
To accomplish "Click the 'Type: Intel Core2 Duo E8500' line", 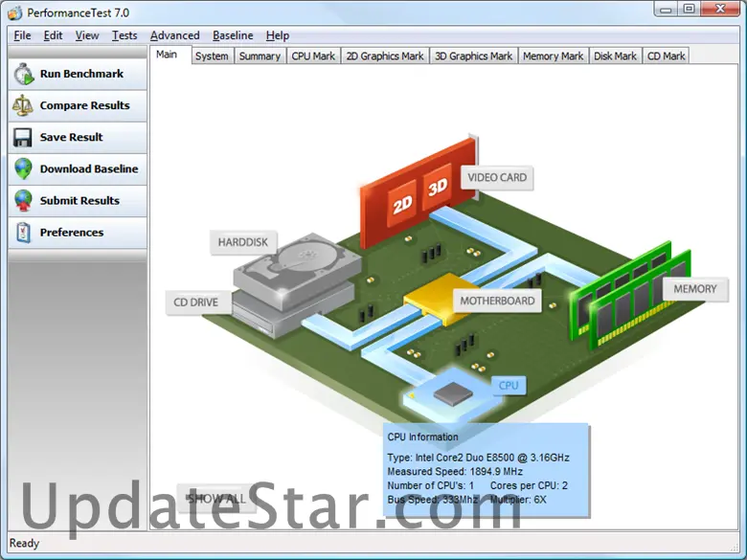I will [x=478, y=458].
